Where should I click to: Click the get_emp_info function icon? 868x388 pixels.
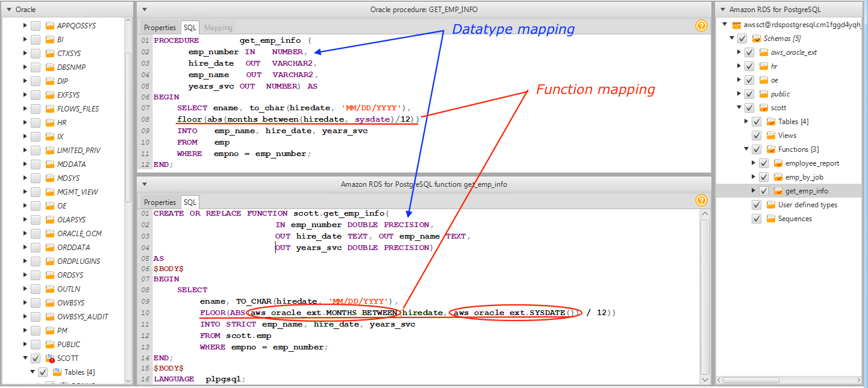pos(778,191)
